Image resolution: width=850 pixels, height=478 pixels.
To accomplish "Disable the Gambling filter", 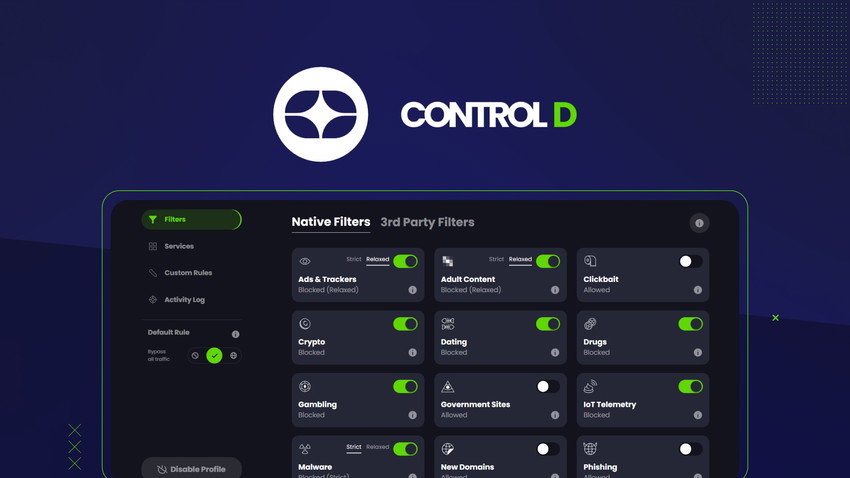I will coord(405,386).
